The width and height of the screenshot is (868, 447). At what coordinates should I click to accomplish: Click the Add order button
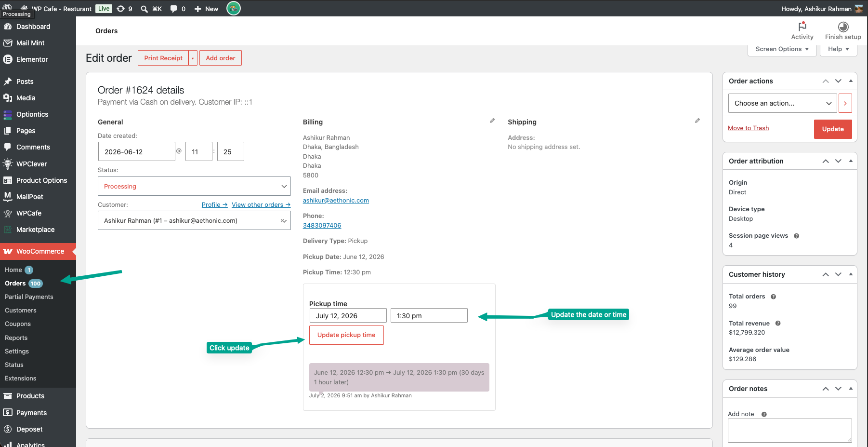pos(221,58)
